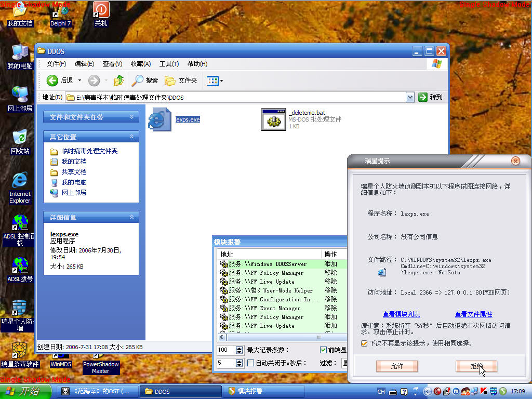
Task: Open My Computer (我的电脑) desktop icon
Action: click(x=20, y=57)
